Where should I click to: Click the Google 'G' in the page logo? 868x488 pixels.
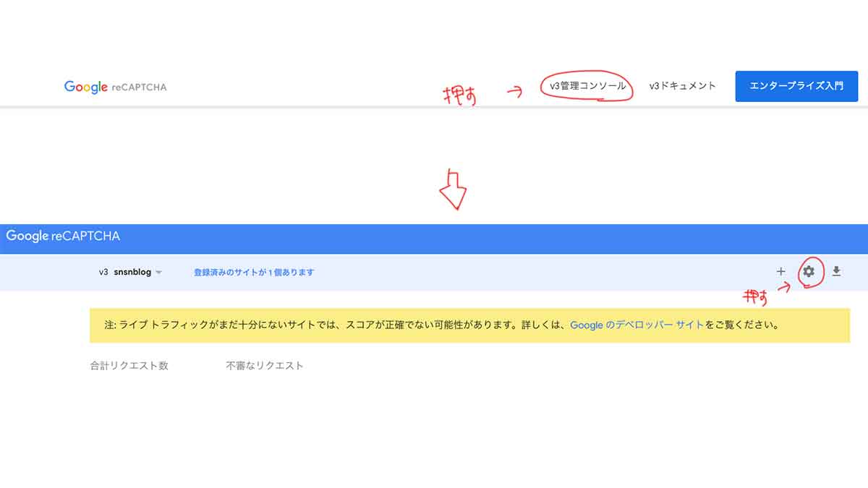[x=69, y=87]
